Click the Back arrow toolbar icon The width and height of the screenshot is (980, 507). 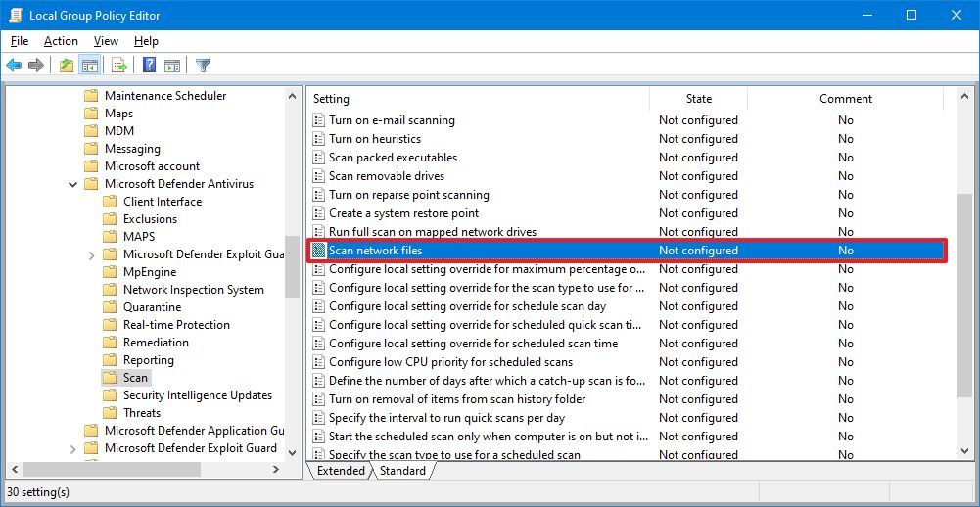click(x=14, y=65)
